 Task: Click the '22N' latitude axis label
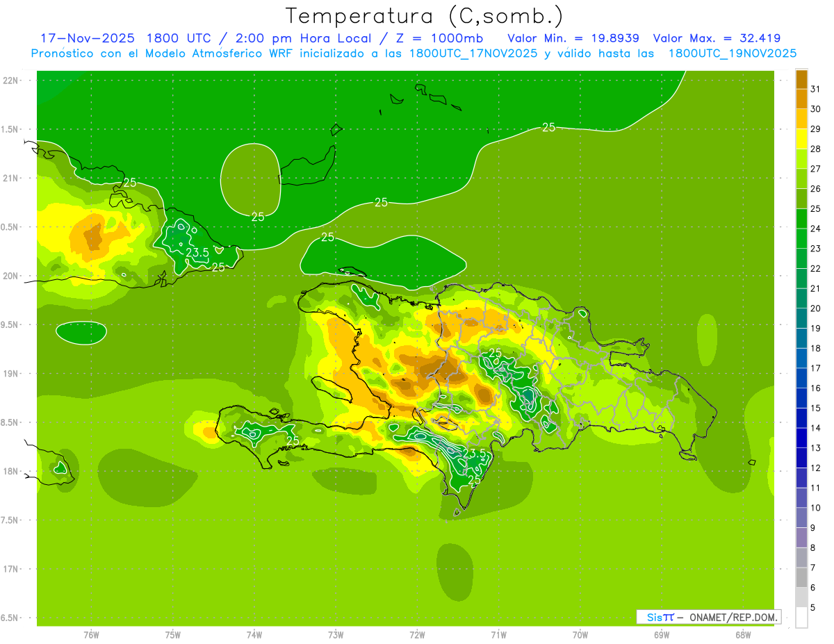pyautogui.click(x=10, y=81)
